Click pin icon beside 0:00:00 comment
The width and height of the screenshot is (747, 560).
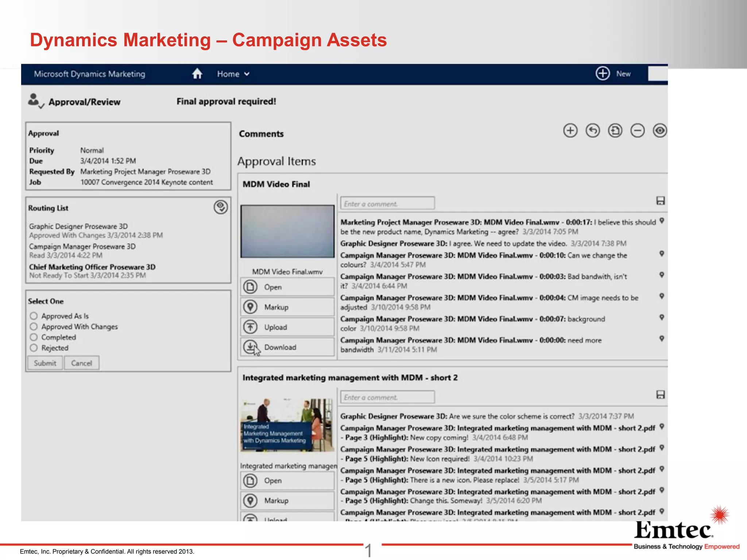coord(662,339)
